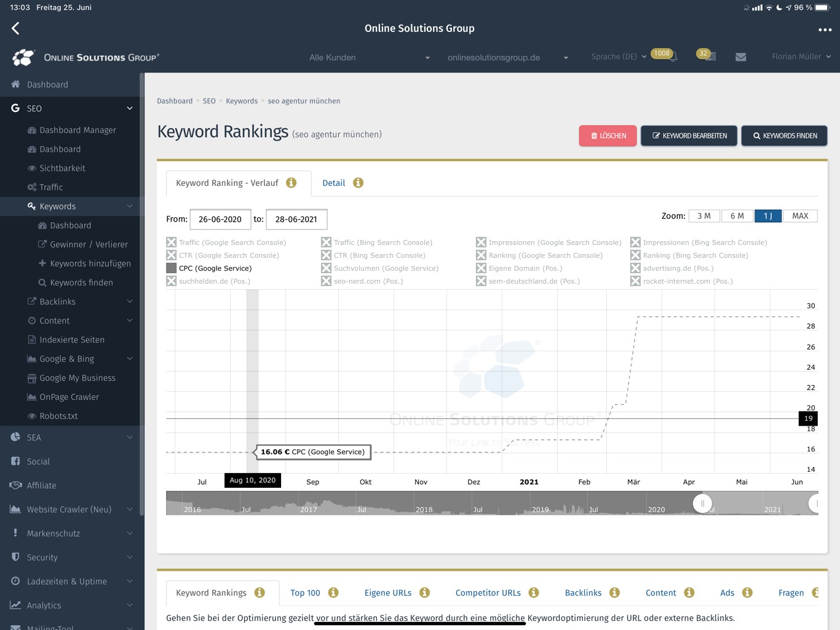Toggle Eigene Domain (Pos.) series

tap(520, 268)
